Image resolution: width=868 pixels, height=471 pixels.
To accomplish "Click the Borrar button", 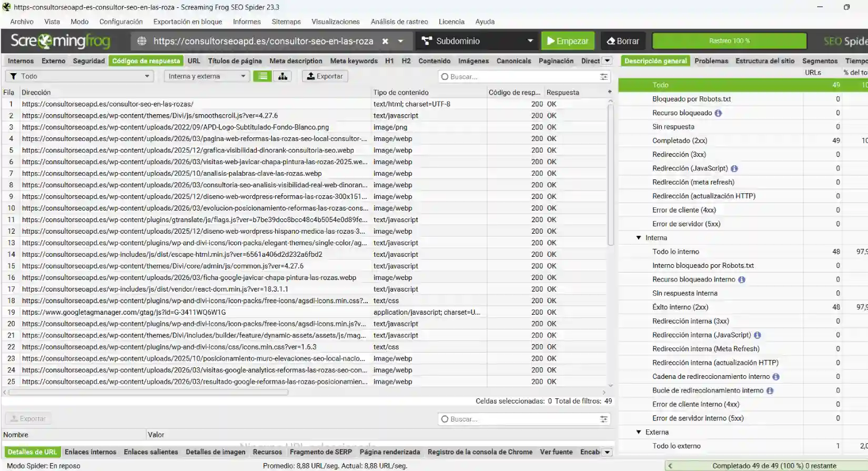I will pyautogui.click(x=623, y=41).
